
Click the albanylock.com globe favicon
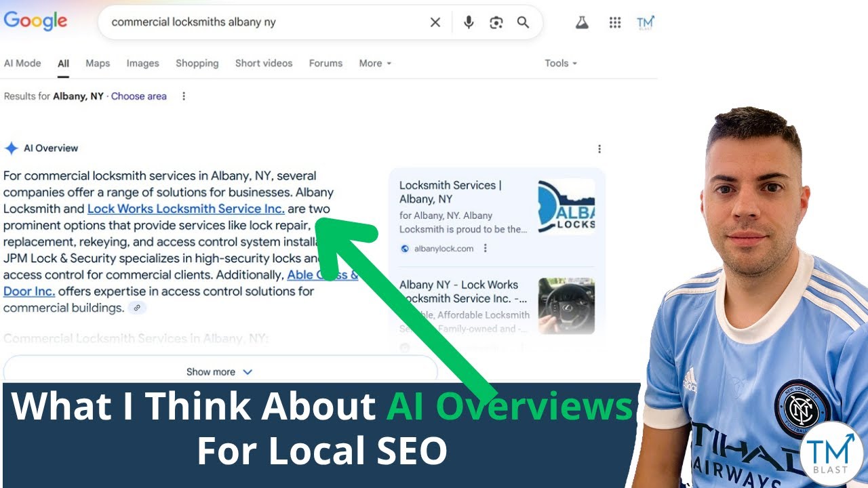(x=405, y=249)
